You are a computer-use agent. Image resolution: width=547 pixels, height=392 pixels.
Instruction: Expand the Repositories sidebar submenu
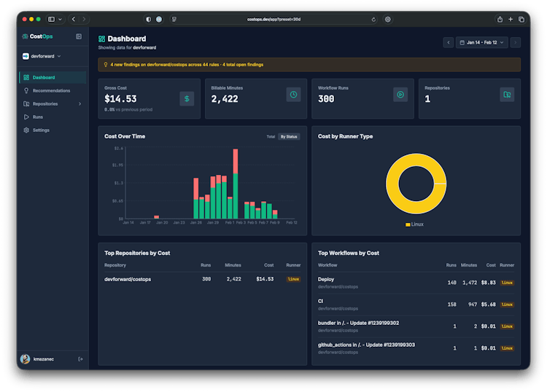(x=79, y=103)
